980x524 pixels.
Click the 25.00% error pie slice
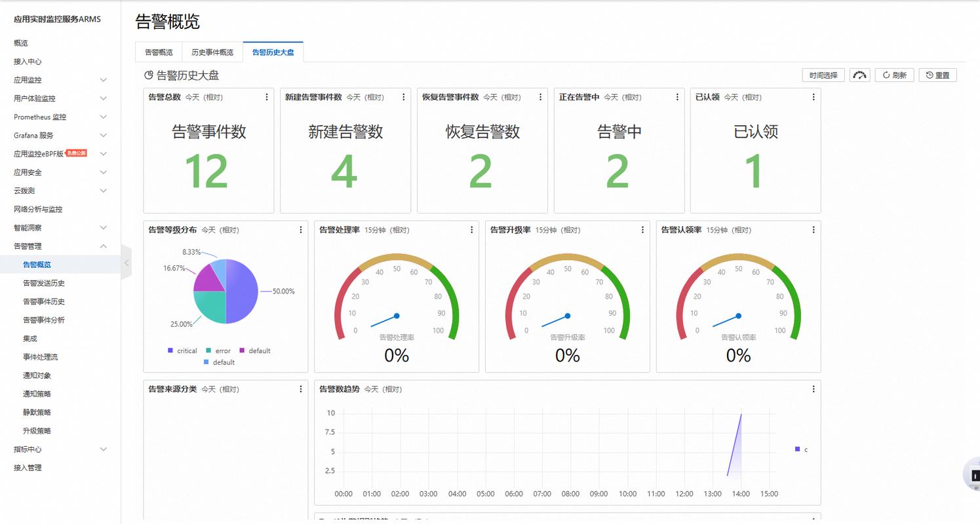tap(211, 306)
